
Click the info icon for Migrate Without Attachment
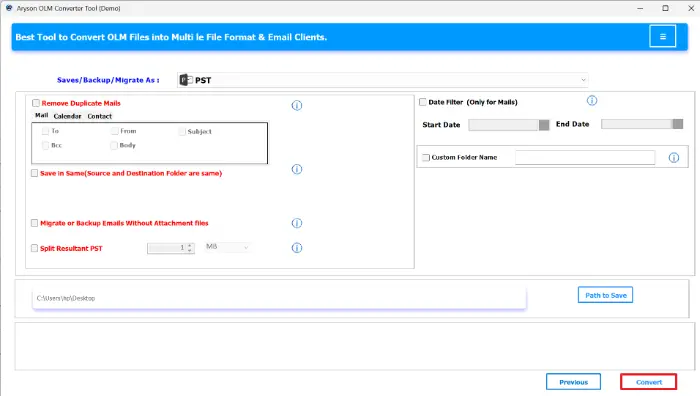(297, 223)
